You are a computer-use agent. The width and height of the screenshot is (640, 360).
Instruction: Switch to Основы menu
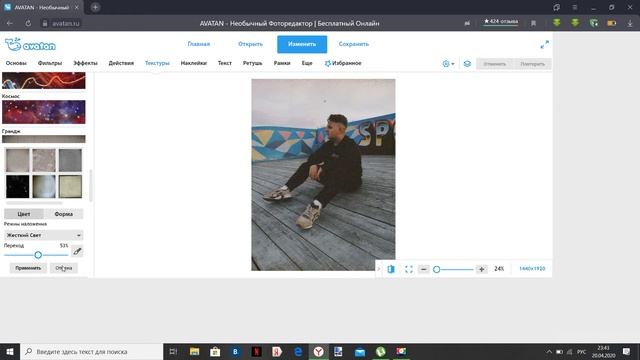(16, 63)
